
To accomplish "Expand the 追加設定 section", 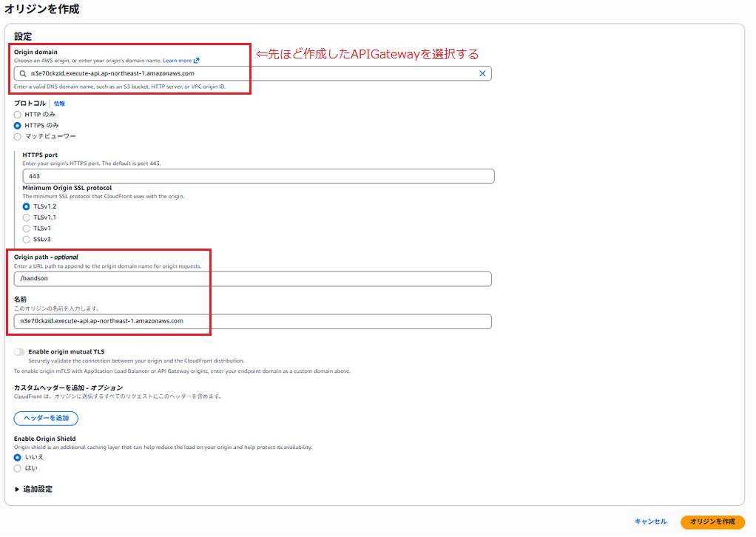I will 33,489.
